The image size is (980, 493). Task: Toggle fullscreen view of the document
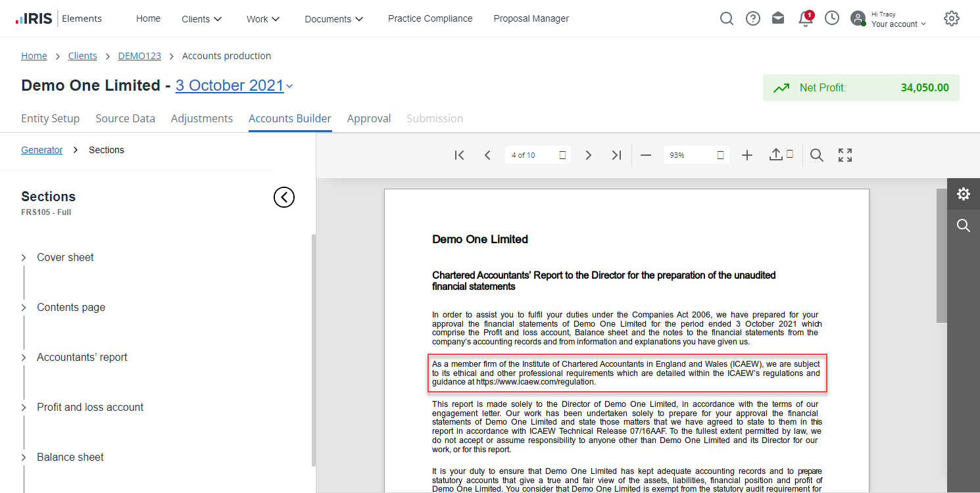(x=845, y=155)
